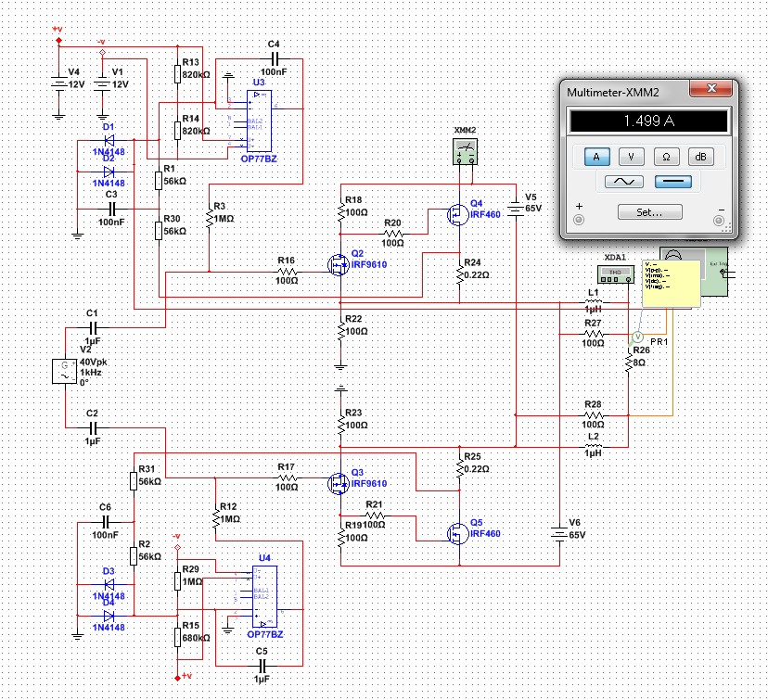Select resistor R26 8Ω load
This screenshot has width=768, height=700.
tap(629, 363)
